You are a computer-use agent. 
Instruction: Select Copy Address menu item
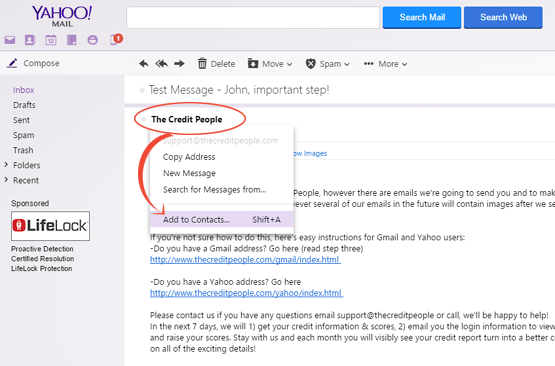[222, 157]
